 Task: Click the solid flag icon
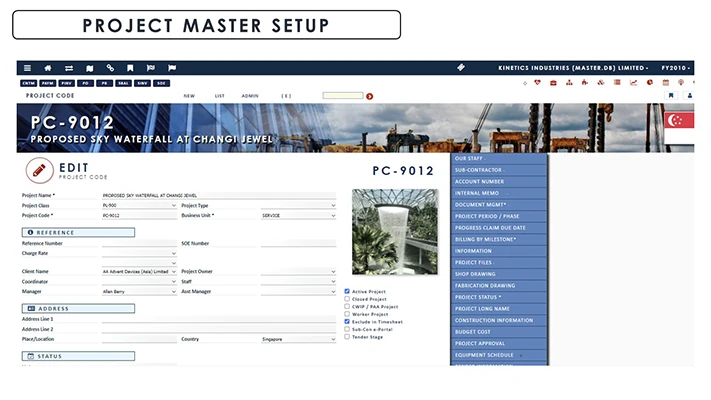click(172, 68)
